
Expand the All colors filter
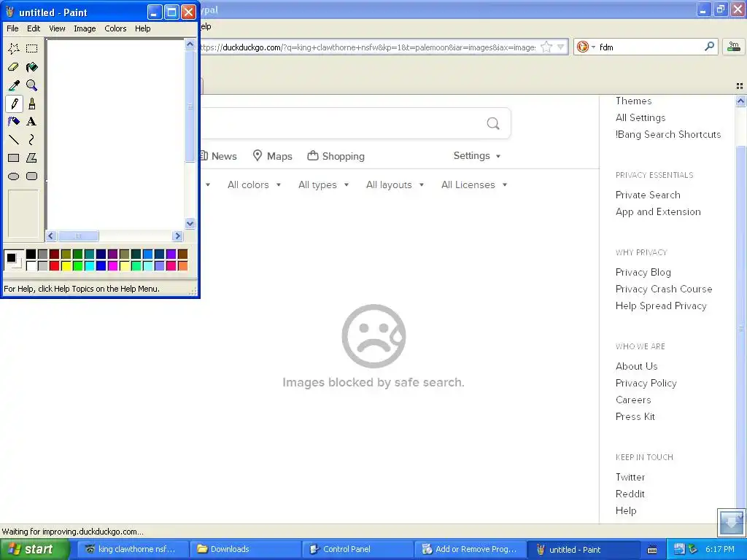pos(254,184)
